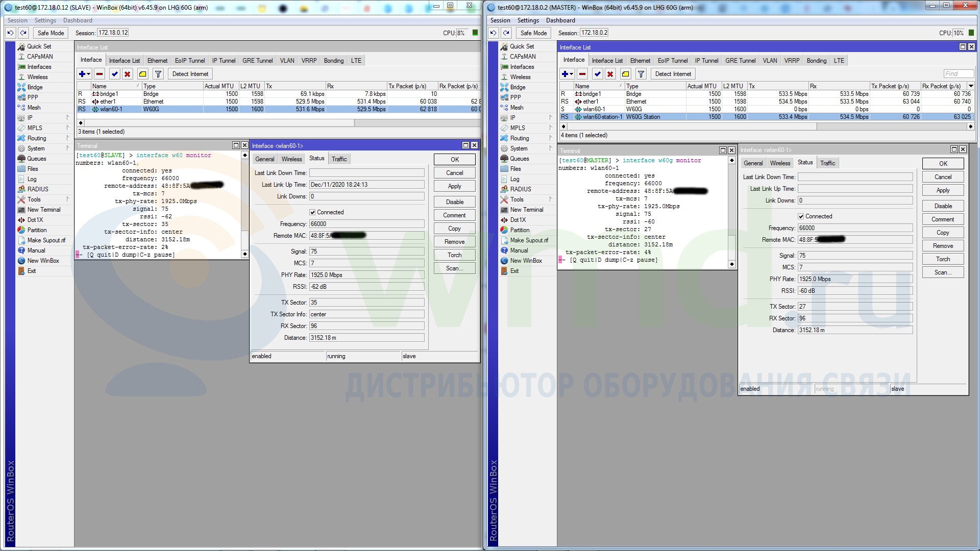Click the red X Disable icon in MASTER Interface List
The width and height of the screenshot is (980, 551).
click(610, 74)
